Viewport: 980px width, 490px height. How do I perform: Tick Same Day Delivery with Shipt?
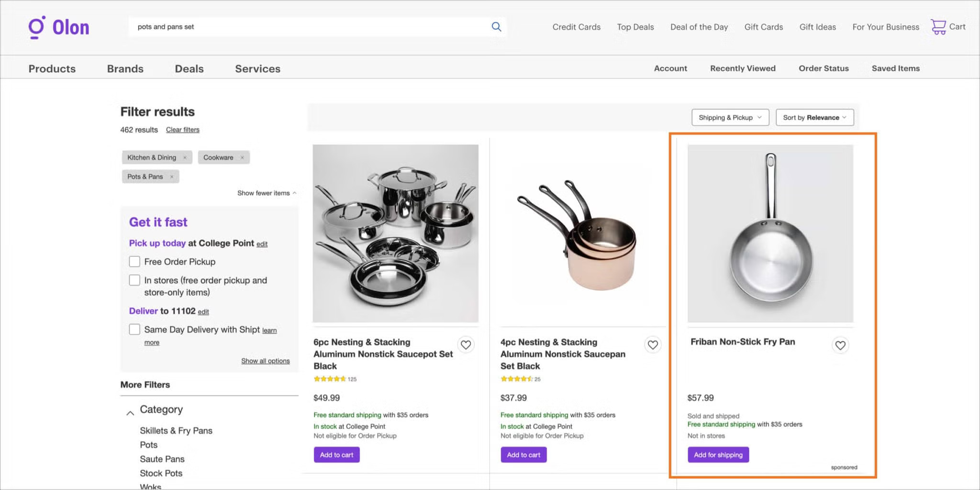pos(135,330)
